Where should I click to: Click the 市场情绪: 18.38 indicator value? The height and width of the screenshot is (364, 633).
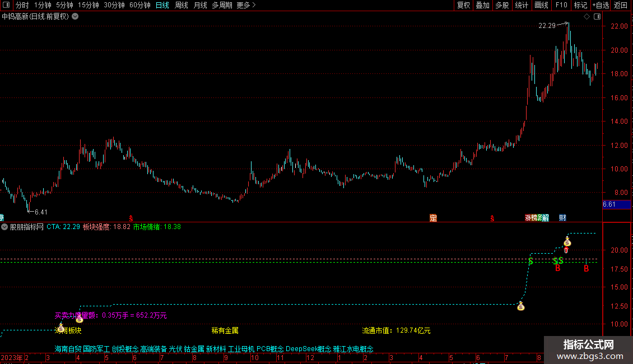click(157, 227)
